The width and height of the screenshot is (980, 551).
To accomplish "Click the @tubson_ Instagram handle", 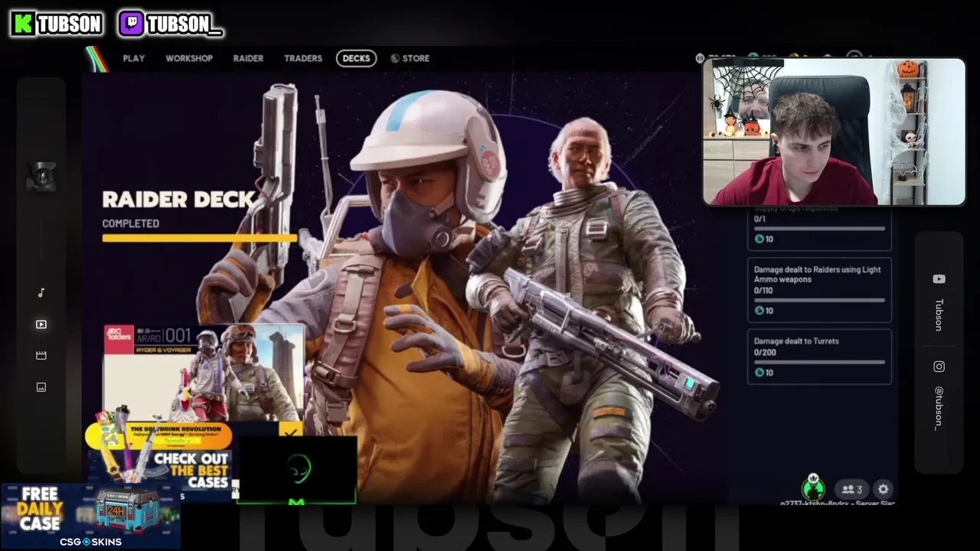I will pos(939,408).
